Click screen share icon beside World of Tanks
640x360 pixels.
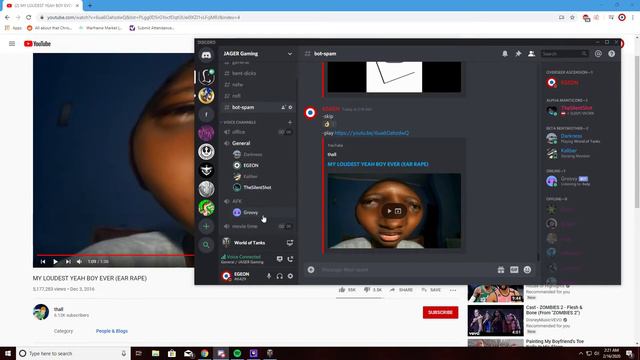pos(290,243)
